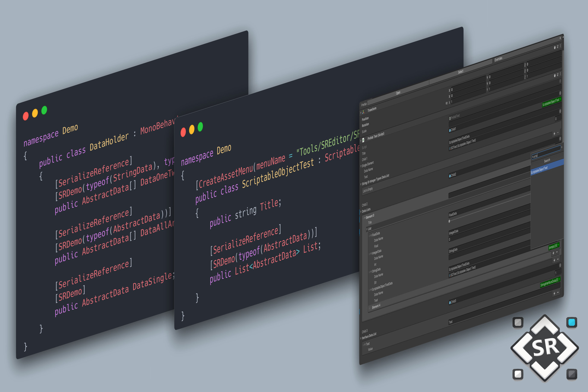Remove an element from String Or Integer Types Data List
This screenshot has width=588, height=392.
click(x=558, y=132)
